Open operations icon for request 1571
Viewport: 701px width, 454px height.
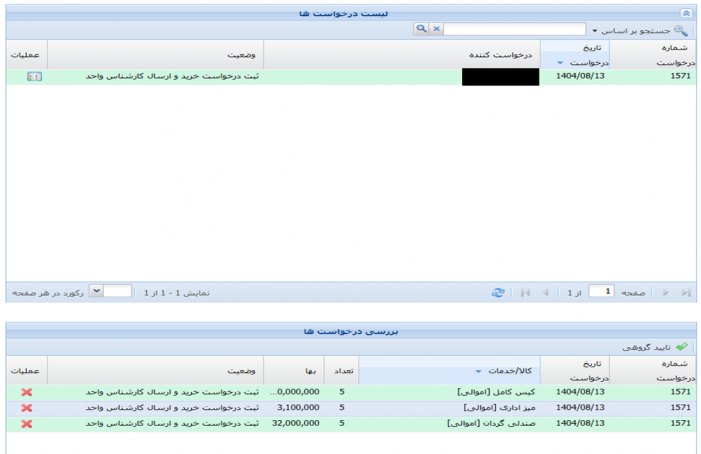point(34,77)
